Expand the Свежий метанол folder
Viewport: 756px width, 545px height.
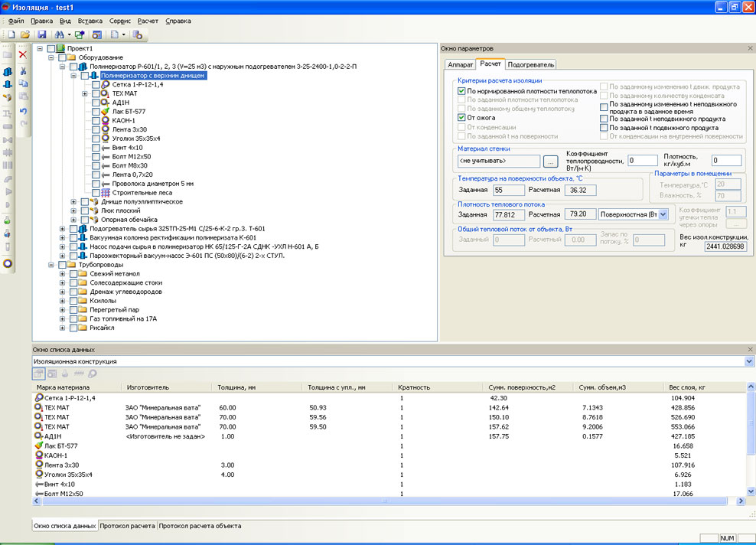(x=62, y=274)
